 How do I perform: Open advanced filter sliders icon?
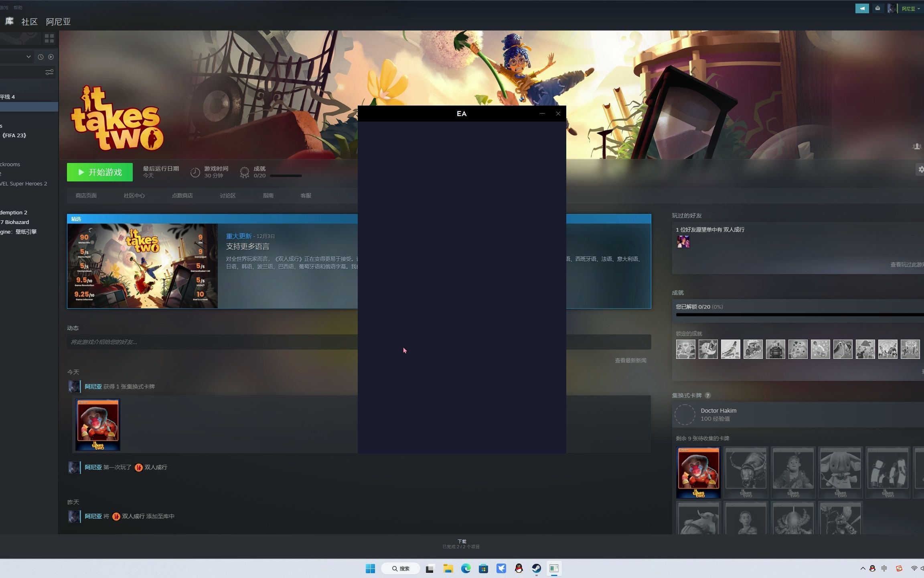tap(49, 72)
